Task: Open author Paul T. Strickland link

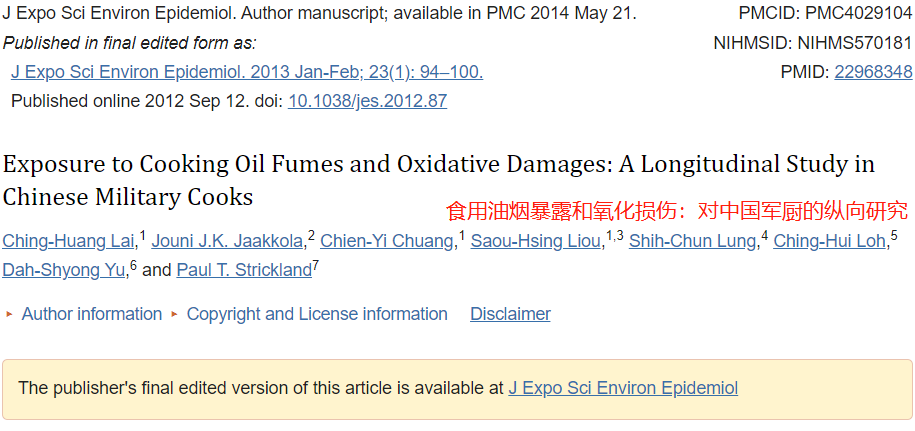Action: coord(244,271)
